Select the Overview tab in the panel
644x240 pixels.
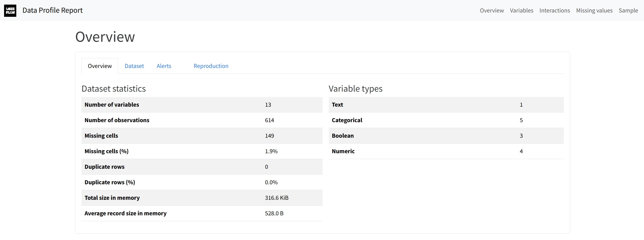click(100, 66)
